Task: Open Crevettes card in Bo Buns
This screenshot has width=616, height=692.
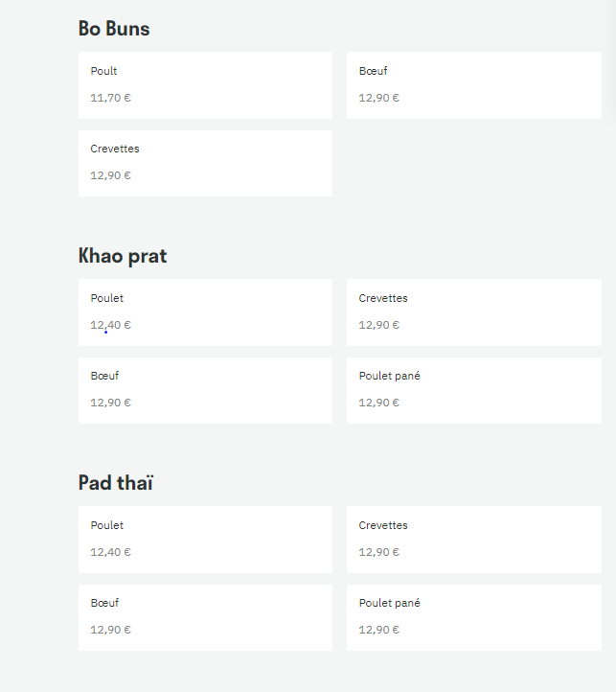Action: point(205,163)
